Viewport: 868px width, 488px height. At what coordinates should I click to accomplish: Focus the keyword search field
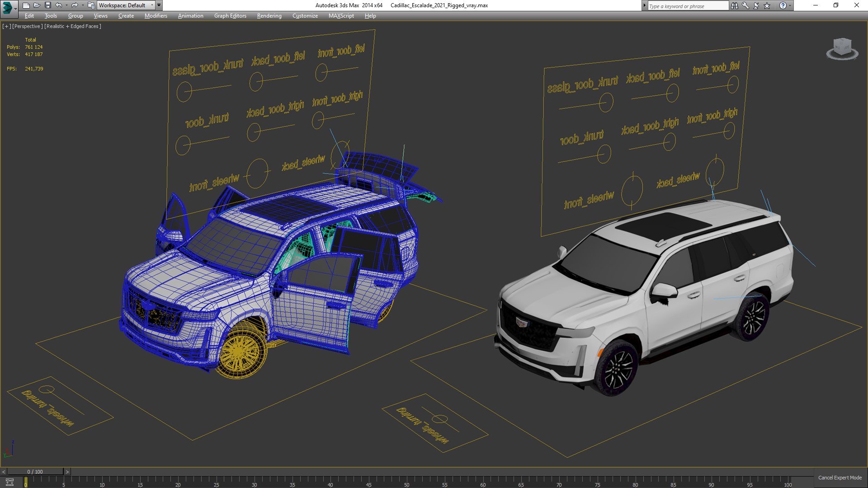point(688,6)
